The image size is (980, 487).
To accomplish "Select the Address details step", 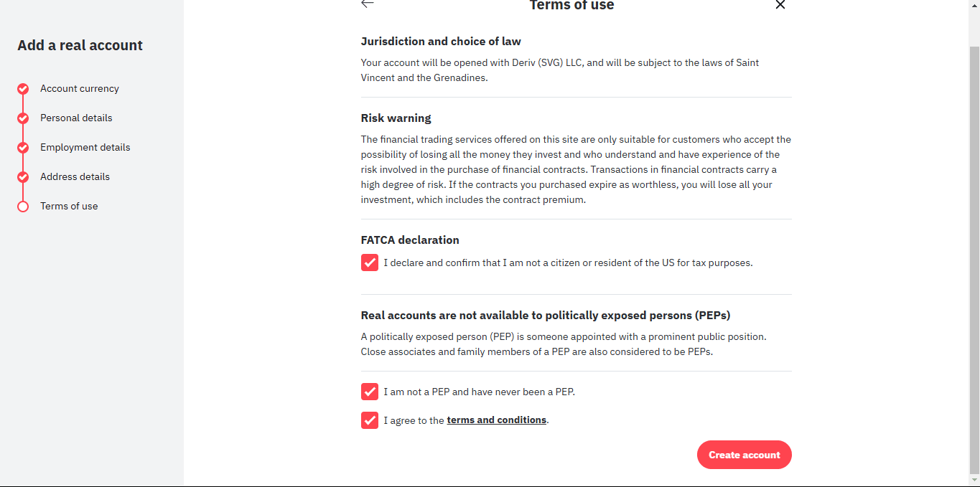I will click(x=75, y=177).
